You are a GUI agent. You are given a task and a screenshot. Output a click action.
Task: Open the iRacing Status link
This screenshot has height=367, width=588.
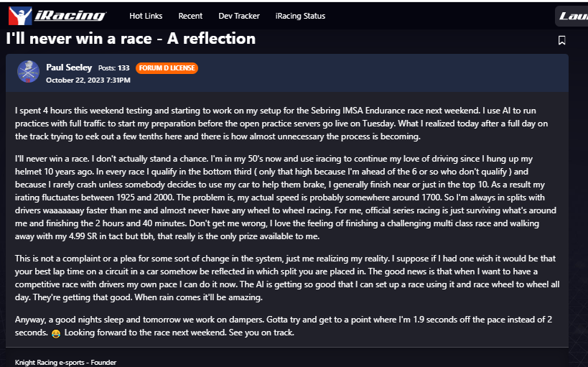click(x=300, y=16)
